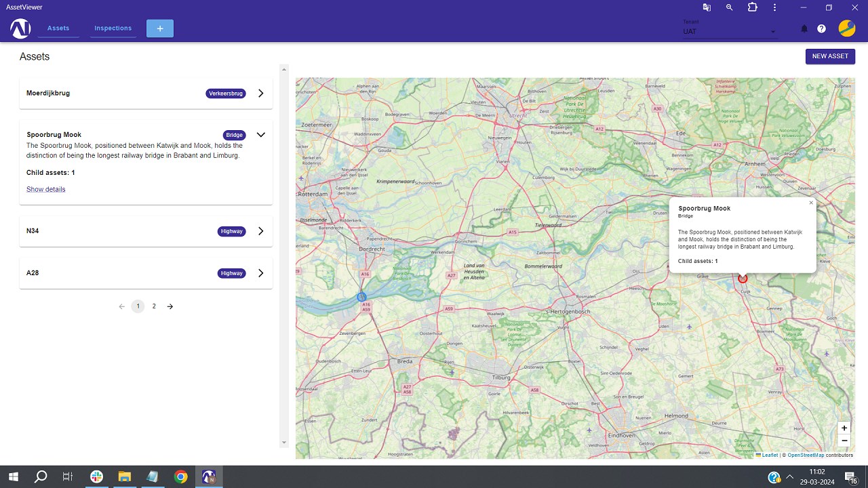The image size is (868, 488).
Task: Expand the Moerdijkbrug asset card
Action: click(x=260, y=94)
